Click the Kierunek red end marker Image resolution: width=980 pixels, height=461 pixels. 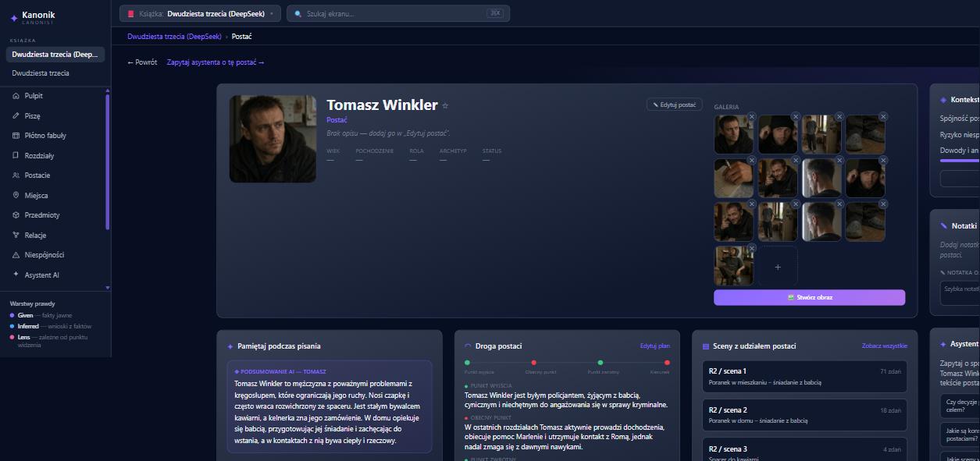[667, 363]
